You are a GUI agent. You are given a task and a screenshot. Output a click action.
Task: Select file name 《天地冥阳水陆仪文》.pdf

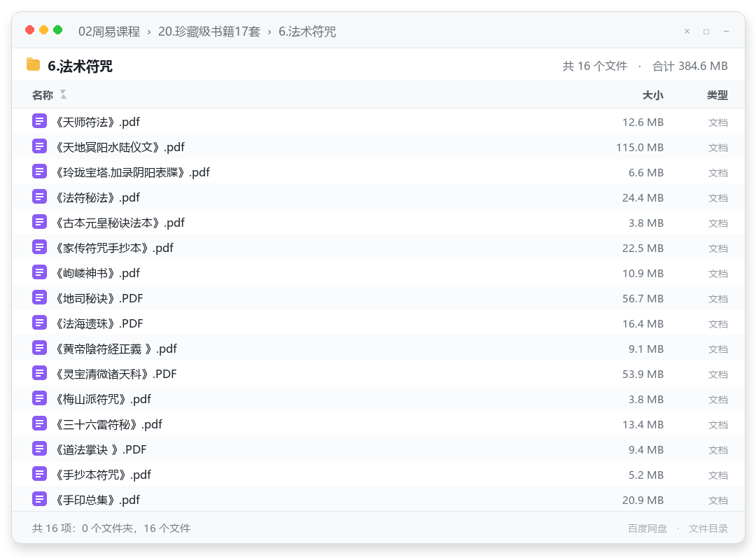[120, 147]
